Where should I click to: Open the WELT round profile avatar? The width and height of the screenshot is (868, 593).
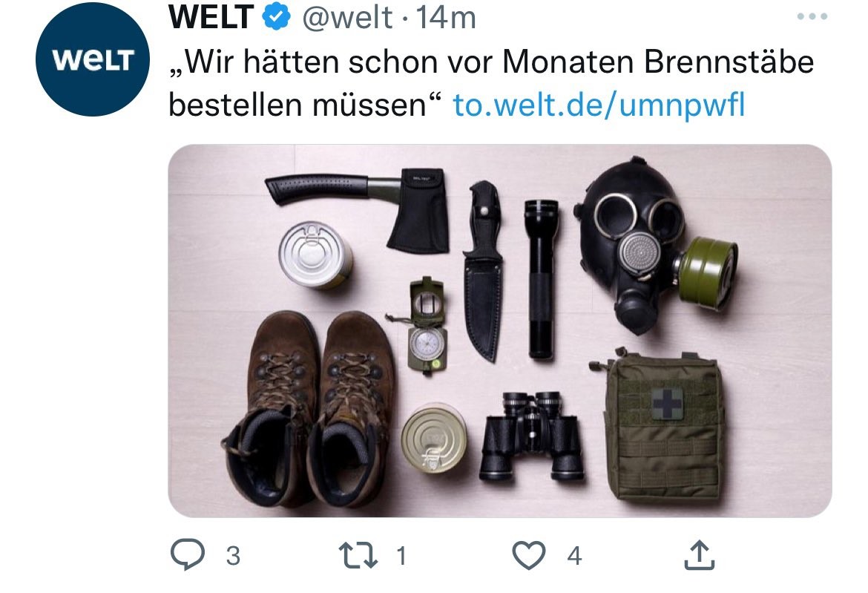click(93, 59)
